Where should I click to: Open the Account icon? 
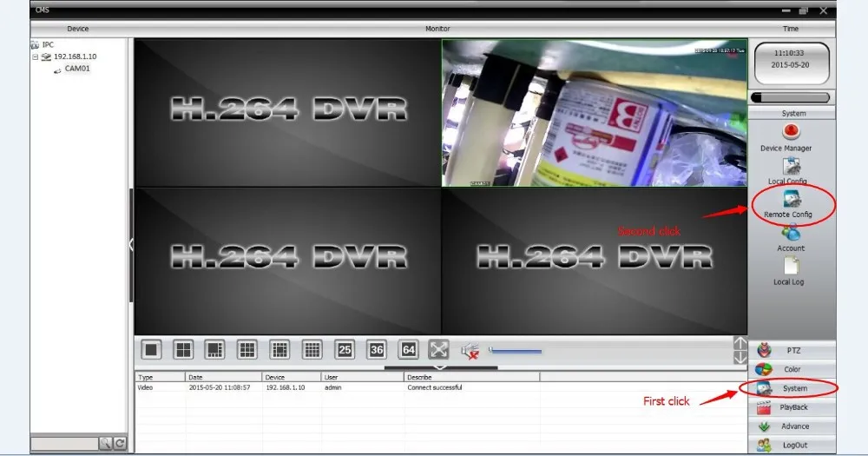[791, 233]
